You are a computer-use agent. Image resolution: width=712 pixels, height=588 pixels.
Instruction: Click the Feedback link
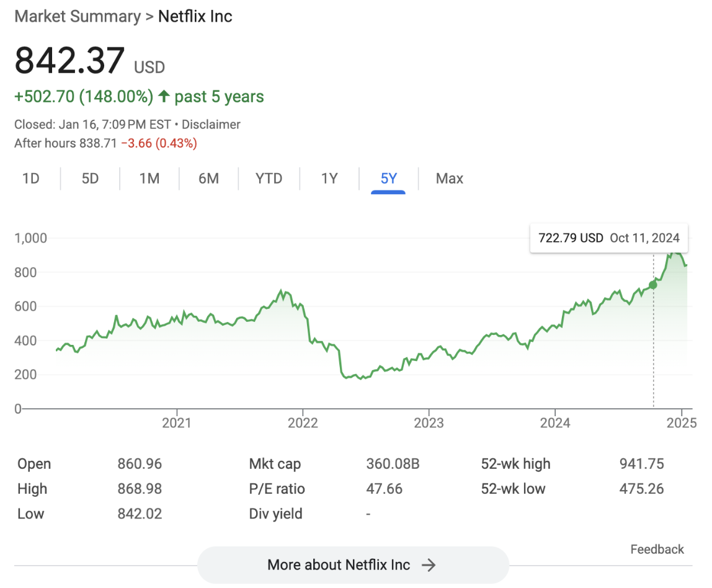(657, 550)
